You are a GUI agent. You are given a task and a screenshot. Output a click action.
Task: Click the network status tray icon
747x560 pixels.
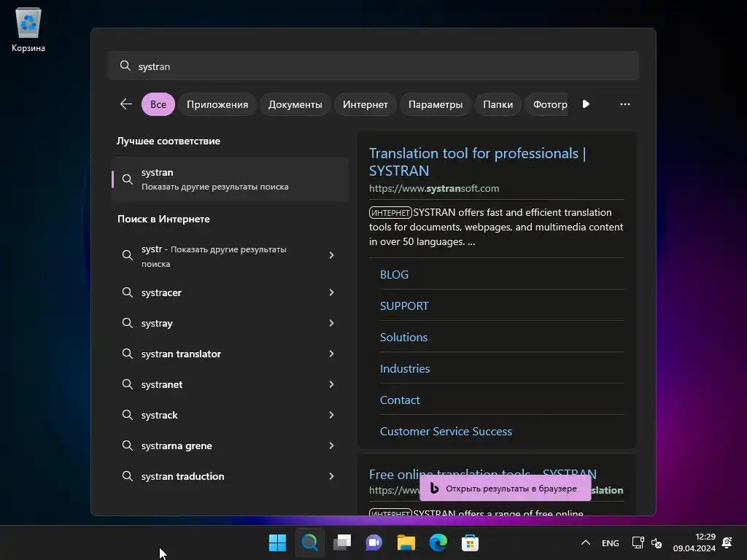coord(638,542)
